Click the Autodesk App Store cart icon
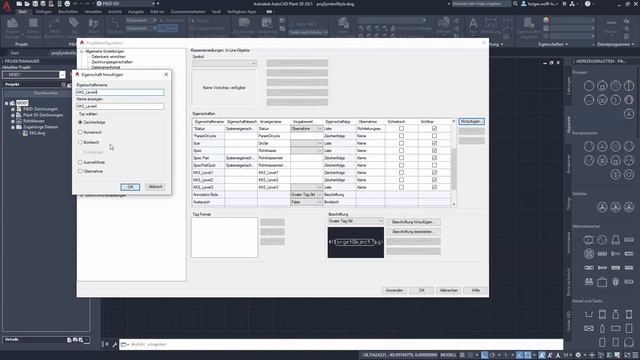This screenshot has width=640, height=360. 564,4
